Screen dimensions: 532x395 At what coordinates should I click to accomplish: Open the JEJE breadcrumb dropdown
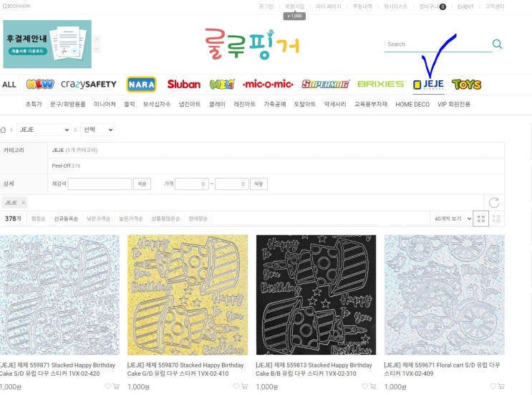tap(44, 130)
